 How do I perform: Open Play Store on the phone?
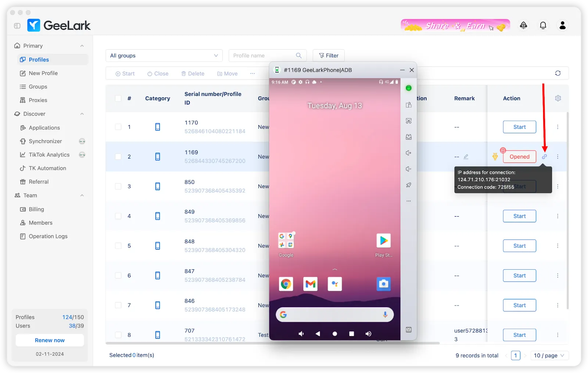click(x=383, y=241)
